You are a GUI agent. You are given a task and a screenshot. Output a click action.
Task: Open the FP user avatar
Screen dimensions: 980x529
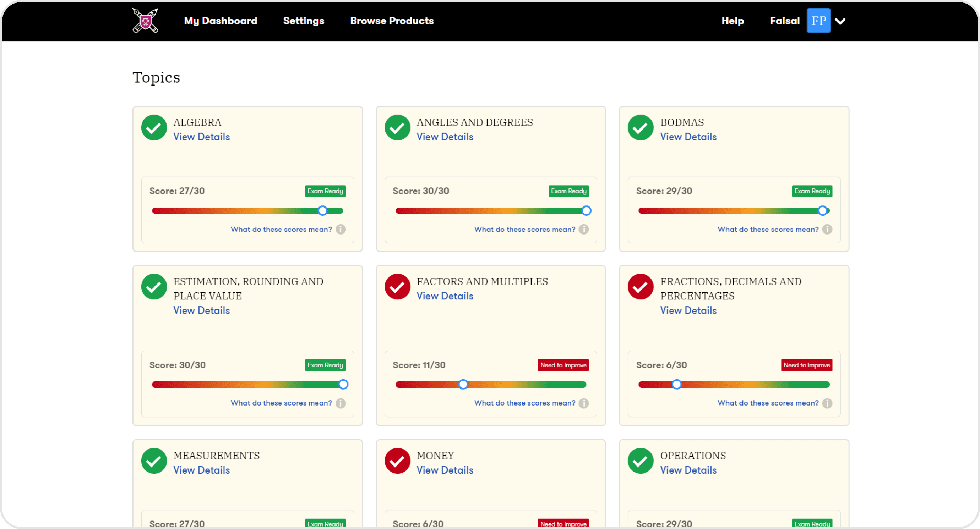[818, 21]
